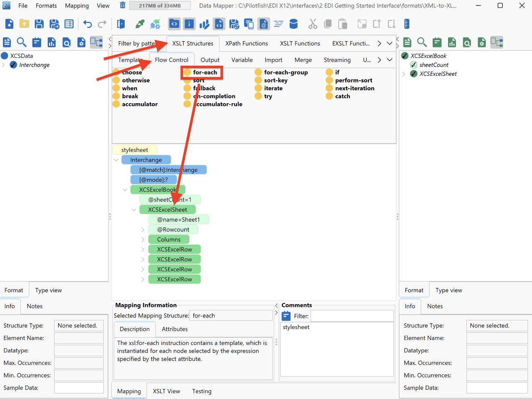This screenshot has height=399, width=532.
Task: Click the target panel green document icon
Action: pos(407,42)
